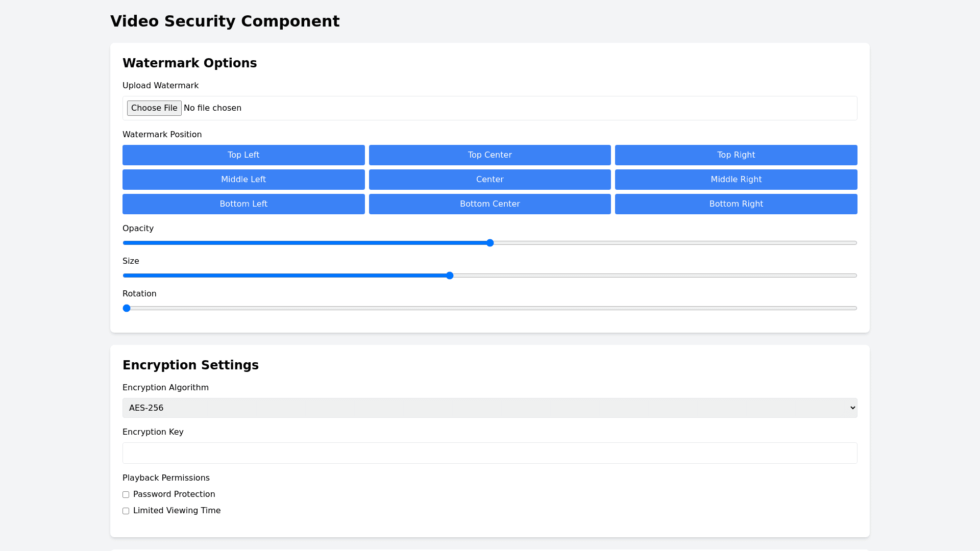Click the Opacity slider handle
The width and height of the screenshot is (980, 551).
point(490,243)
